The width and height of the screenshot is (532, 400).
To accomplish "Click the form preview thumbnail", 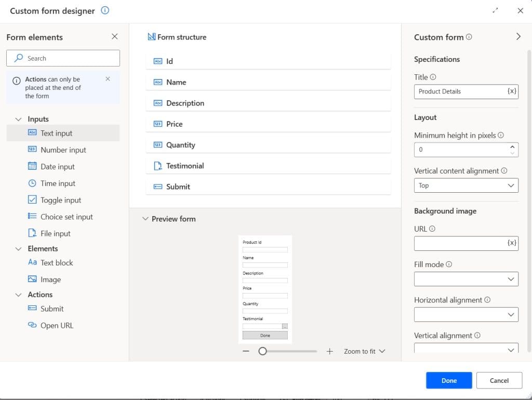I will point(265,289).
